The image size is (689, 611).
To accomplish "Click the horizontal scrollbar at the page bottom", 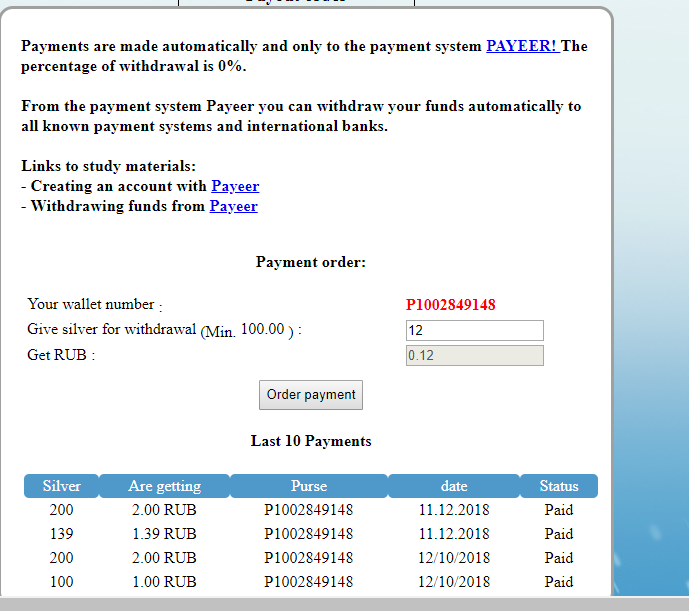I will tap(344, 604).
